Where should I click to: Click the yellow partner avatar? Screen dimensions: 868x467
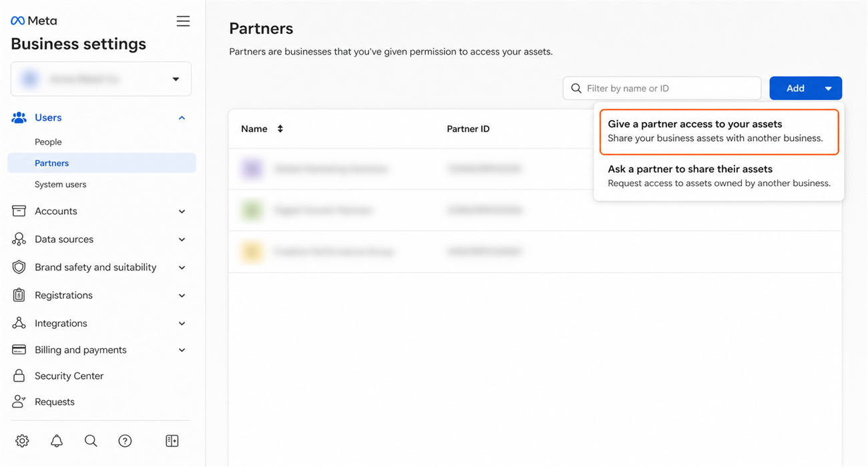click(252, 252)
